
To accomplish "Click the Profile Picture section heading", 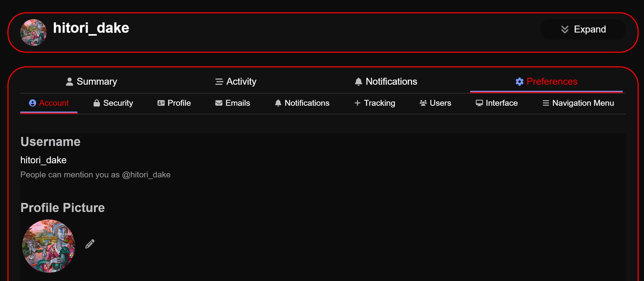I will tap(63, 208).
